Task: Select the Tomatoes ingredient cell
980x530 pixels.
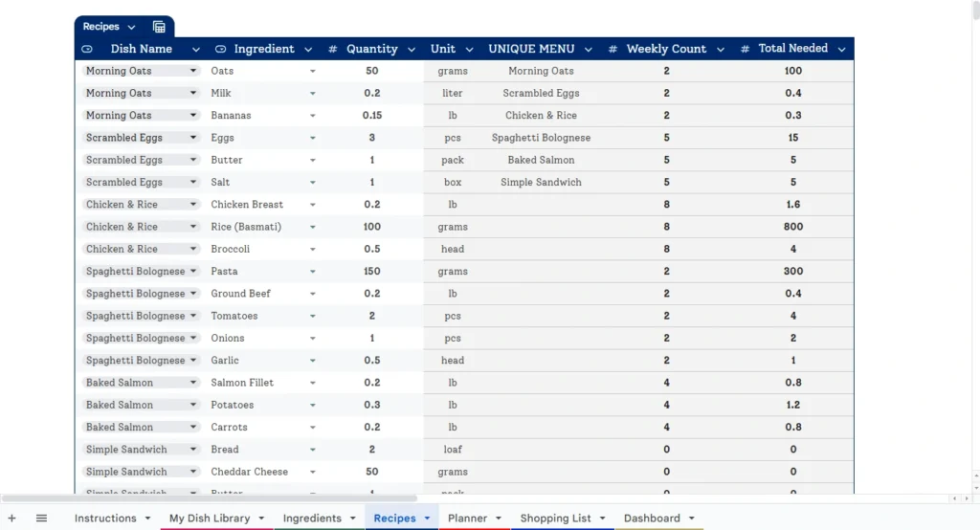Action: tap(262, 316)
